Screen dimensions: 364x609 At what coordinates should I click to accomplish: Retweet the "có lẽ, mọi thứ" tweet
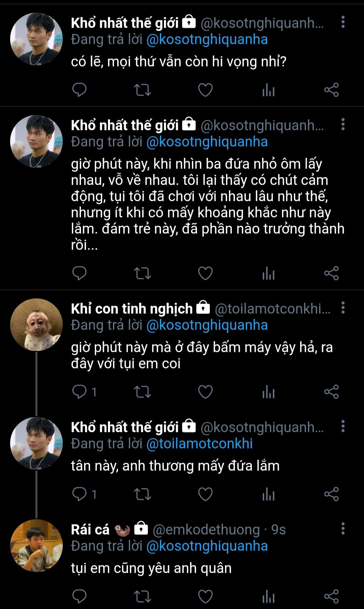pyautogui.click(x=142, y=90)
